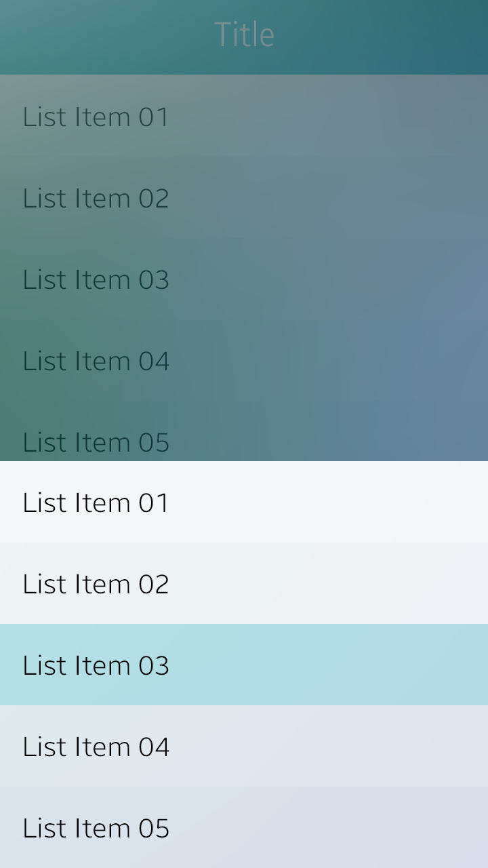Pick the second popup option, List Item 02
488x868 pixels.
[244, 583]
